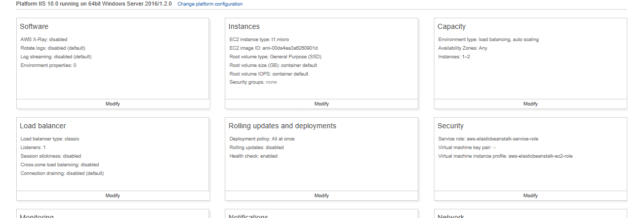This screenshot has height=218, width=644.
Task: Modify the Instances configuration card
Action: (321, 103)
